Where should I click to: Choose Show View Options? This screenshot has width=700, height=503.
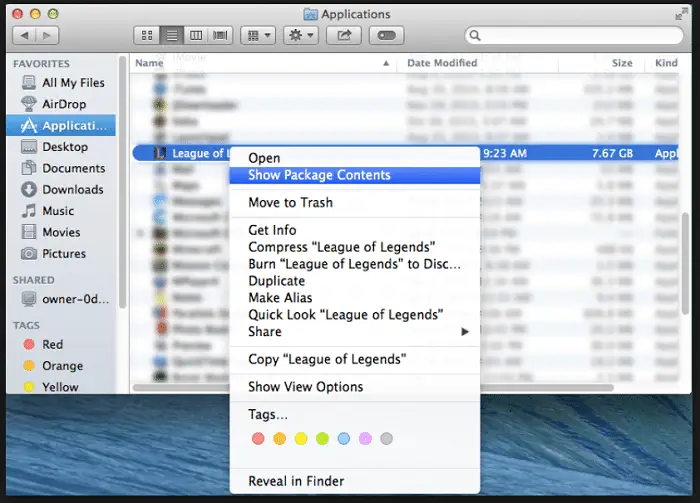click(354, 387)
